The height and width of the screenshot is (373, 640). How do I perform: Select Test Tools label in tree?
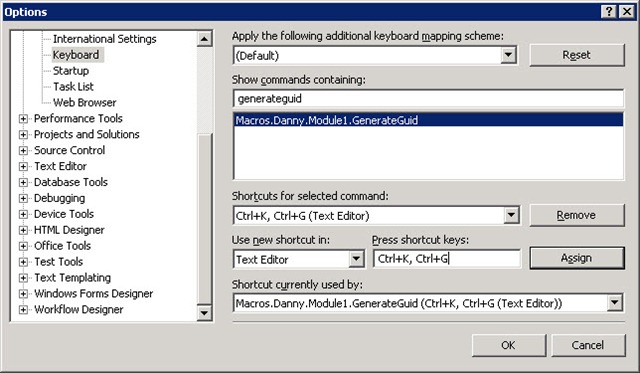point(58,262)
